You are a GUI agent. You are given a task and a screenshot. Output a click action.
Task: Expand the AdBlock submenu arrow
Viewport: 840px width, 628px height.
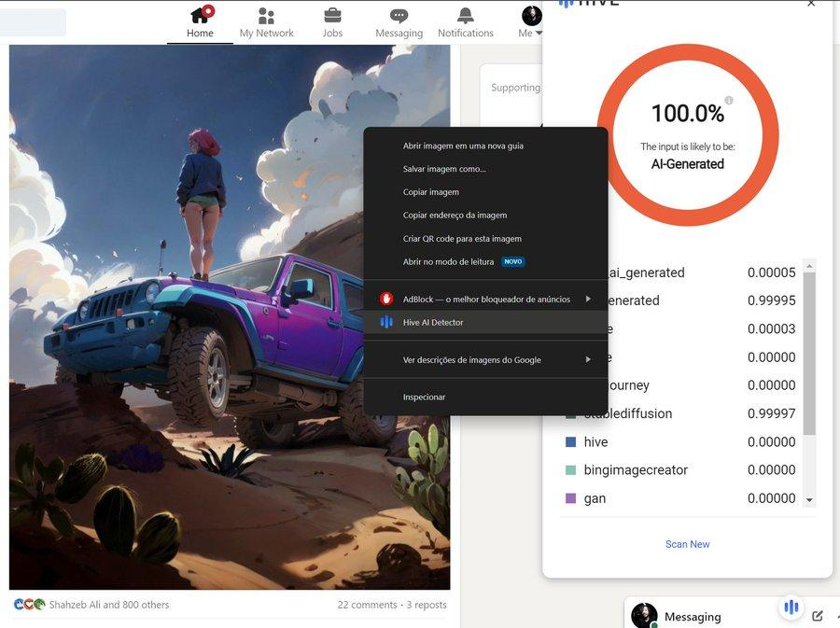click(588, 299)
